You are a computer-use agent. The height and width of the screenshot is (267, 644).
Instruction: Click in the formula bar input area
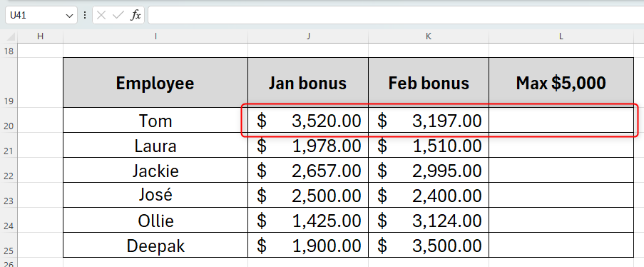coord(396,15)
